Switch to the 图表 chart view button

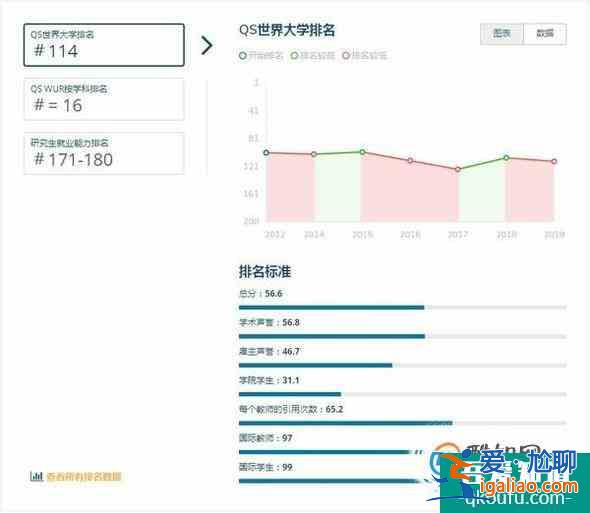click(502, 34)
